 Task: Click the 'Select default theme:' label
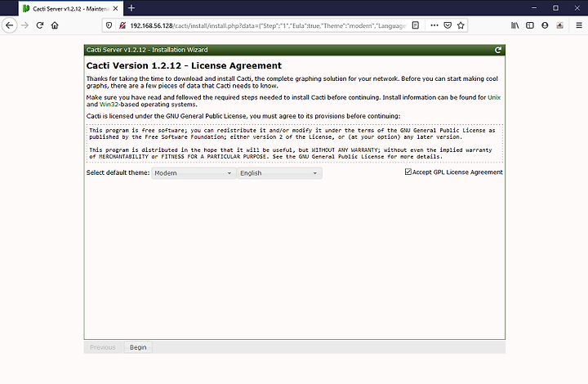[x=118, y=172]
